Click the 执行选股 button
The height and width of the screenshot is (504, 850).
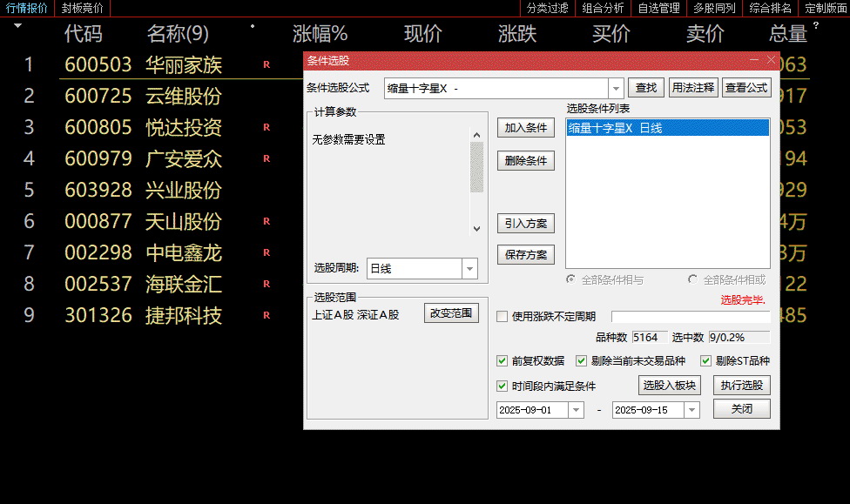coord(741,385)
